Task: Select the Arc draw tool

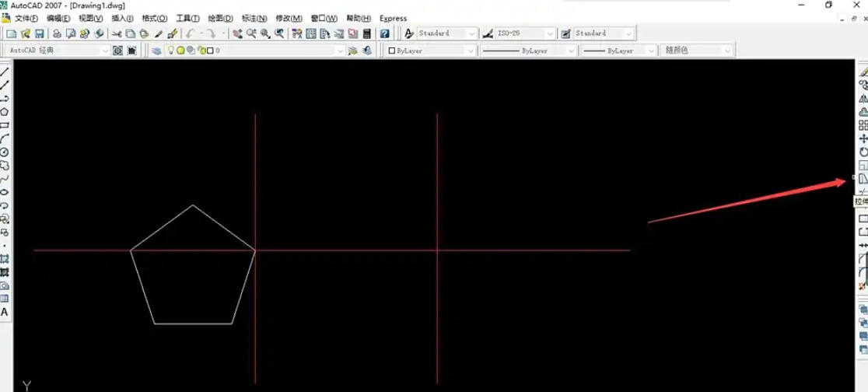Action: point(5,138)
